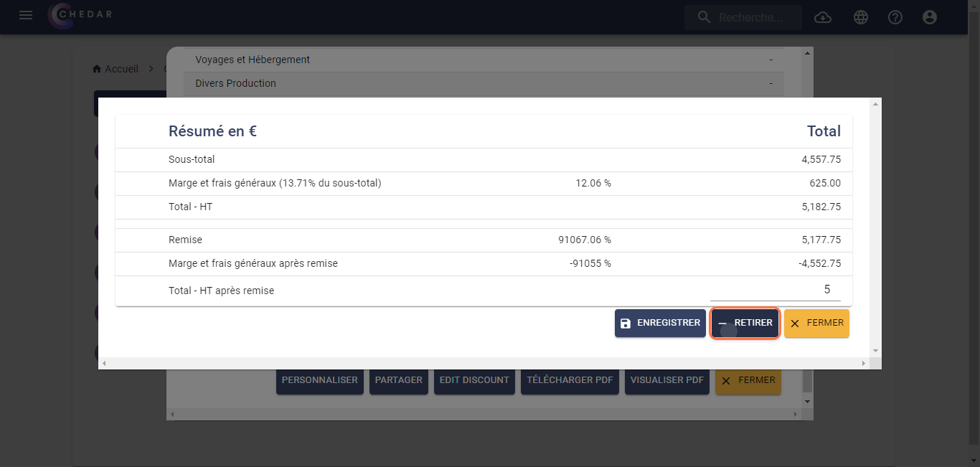Click the scroll-left arrow of summary dialog
Image resolution: width=980 pixels, height=467 pixels.
pos(105,364)
